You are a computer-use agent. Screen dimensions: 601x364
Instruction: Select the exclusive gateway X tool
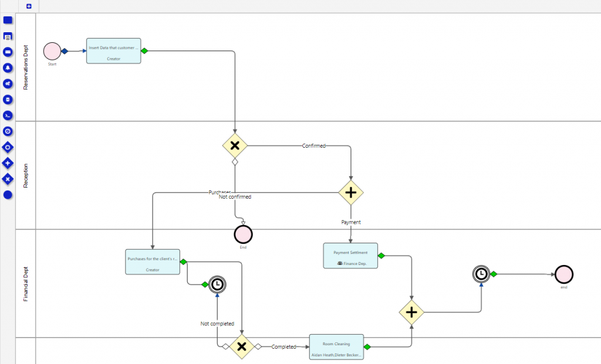point(8,179)
